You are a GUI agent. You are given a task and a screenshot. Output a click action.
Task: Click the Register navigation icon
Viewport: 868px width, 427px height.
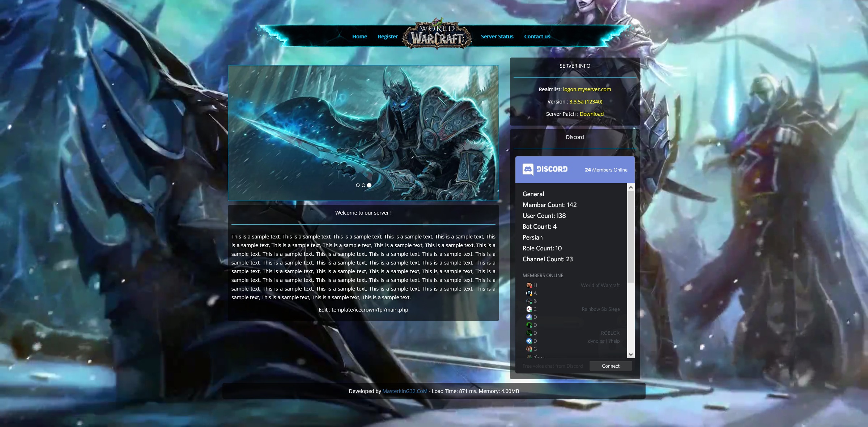pyautogui.click(x=387, y=36)
